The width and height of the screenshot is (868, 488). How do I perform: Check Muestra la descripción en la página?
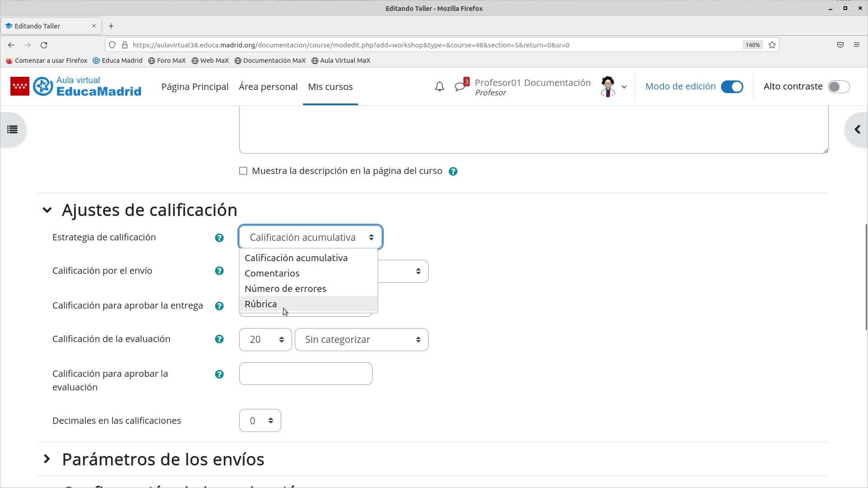coord(243,171)
